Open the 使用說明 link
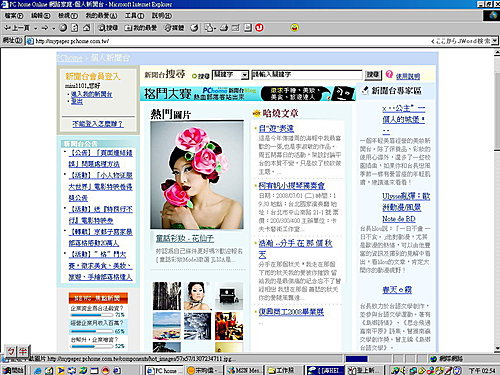Viewport: 500px width, 375px height. coord(408,76)
